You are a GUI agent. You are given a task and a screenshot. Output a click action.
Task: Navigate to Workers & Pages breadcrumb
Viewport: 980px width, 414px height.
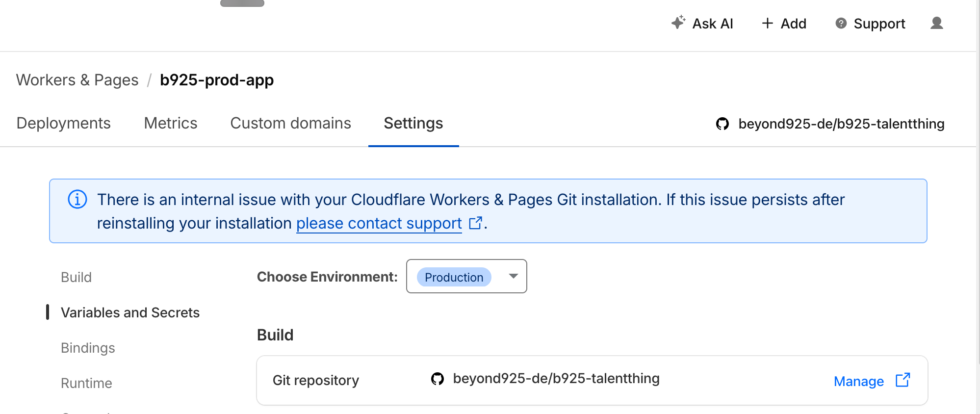(77, 80)
